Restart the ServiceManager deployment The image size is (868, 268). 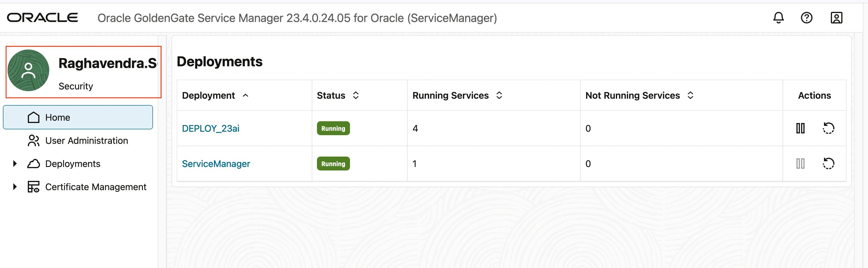[x=828, y=164]
